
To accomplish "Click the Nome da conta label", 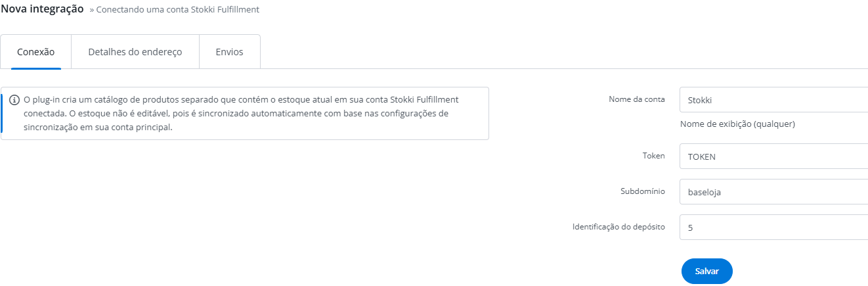I will (x=637, y=99).
